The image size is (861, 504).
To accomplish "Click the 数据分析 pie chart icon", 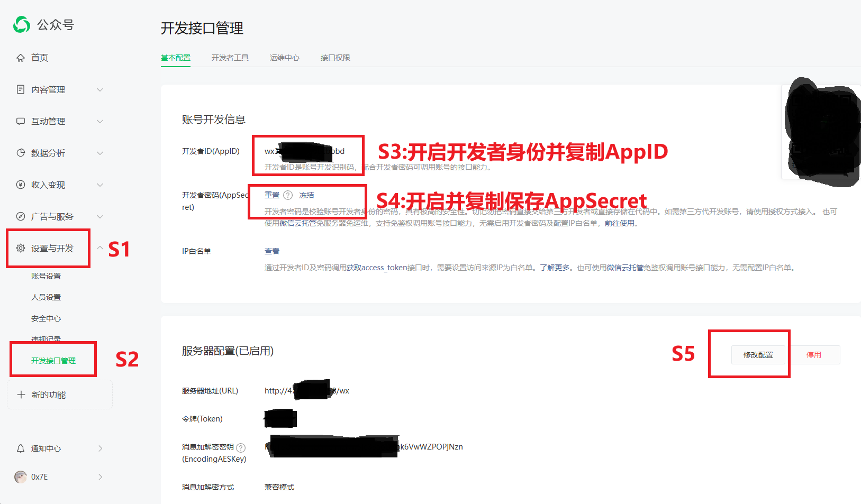I will tap(21, 153).
